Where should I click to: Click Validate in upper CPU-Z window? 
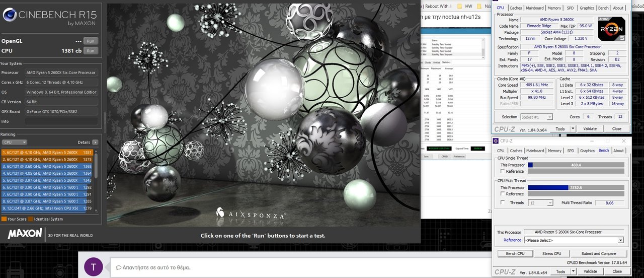coord(590,129)
